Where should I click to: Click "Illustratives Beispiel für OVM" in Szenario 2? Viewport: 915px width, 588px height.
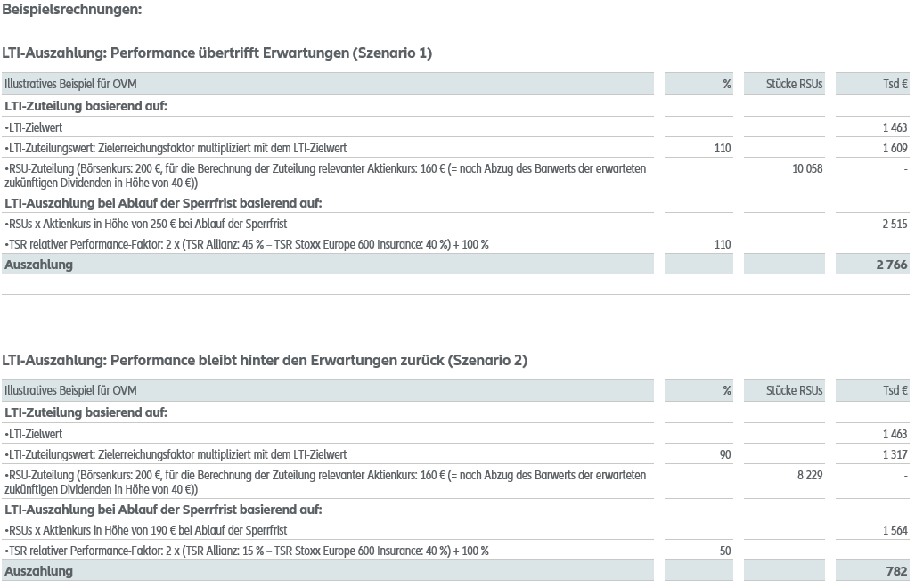pos(70,391)
